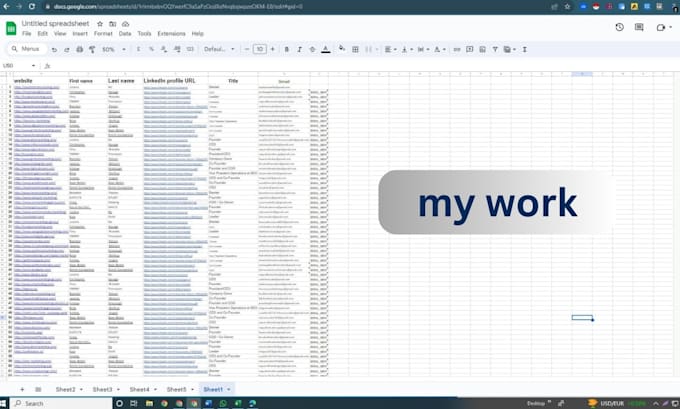The height and width of the screenshot is (409, 680).
Task: Open the fill color picker
Action: coord(342,49)
